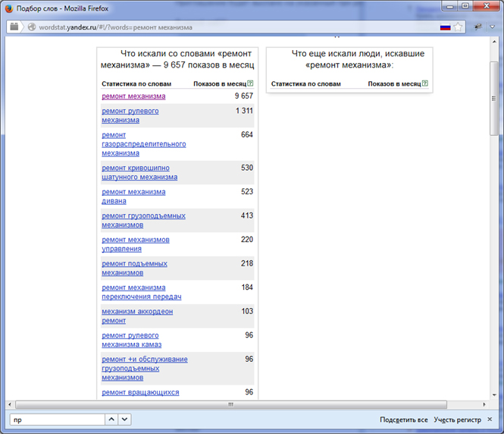Click right table header 'Показов в месяц'
504x434 pixels.
394,84
